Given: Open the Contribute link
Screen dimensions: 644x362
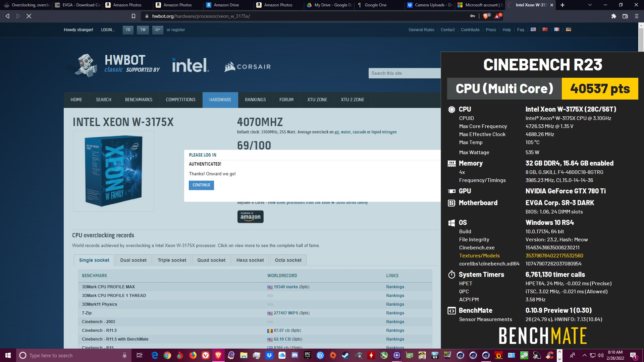Looking at the screenshot, I should 470,30.
